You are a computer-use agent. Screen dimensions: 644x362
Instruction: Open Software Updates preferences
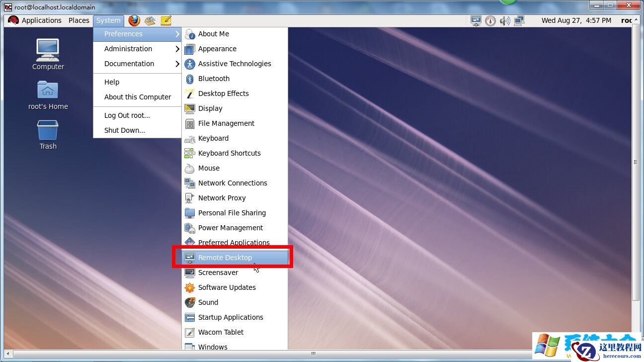(235, 287)
